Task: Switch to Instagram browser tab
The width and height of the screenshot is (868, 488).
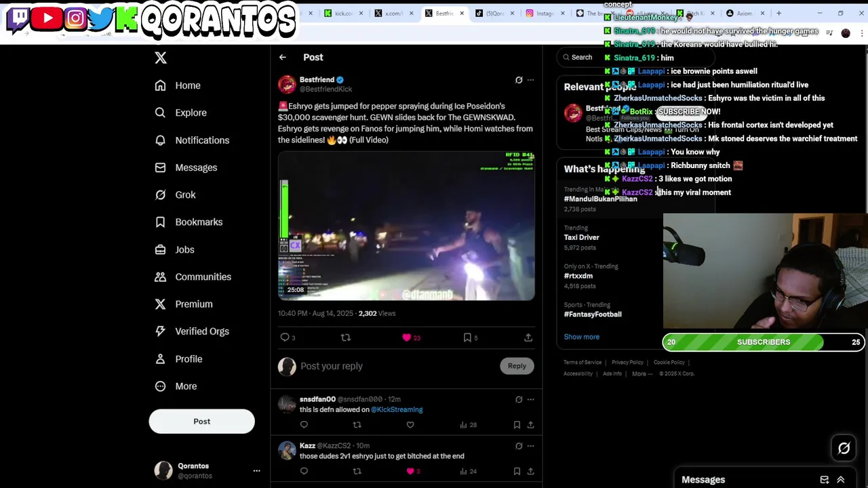Action: coord(545,14)
